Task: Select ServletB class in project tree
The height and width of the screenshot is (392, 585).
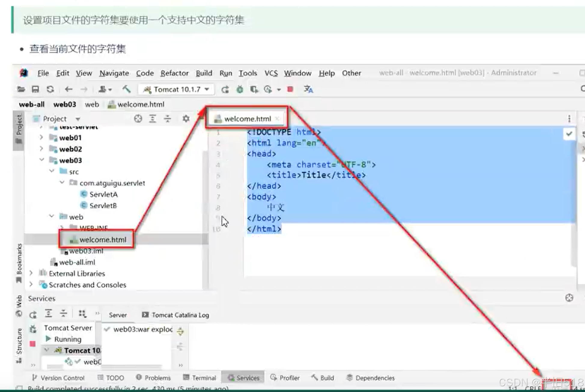Action: (x=99, y=205)
